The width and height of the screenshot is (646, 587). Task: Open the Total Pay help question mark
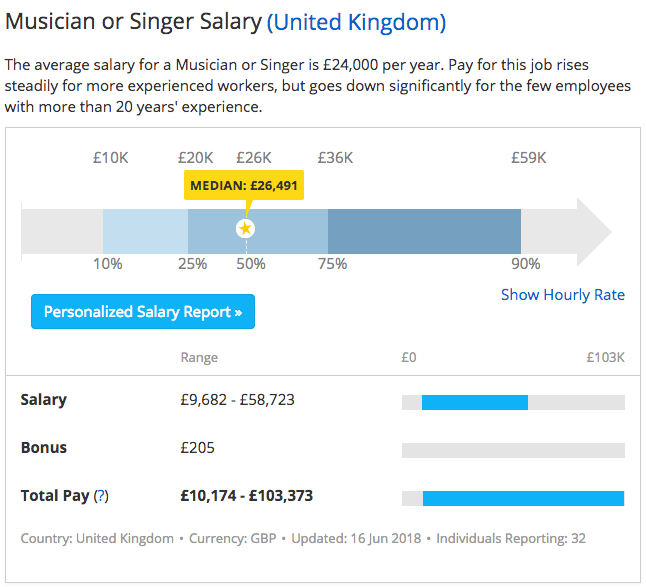point(101,496)
